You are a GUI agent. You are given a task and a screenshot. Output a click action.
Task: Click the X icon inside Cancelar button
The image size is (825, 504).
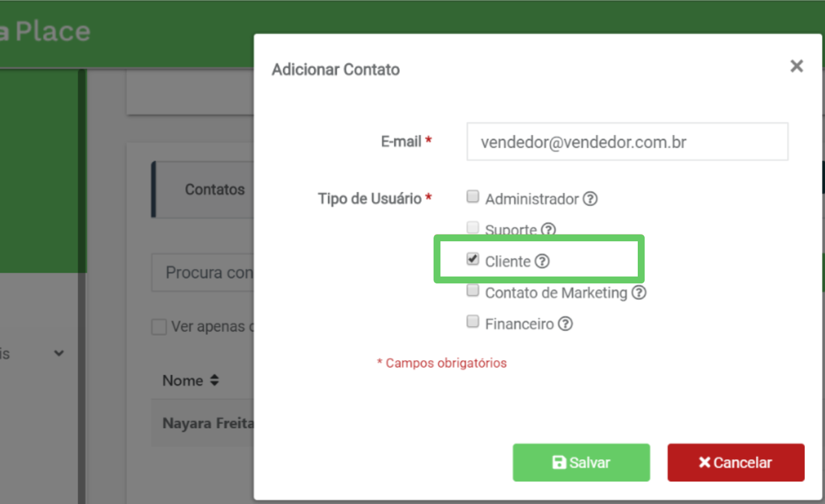click(x=704, y=463)
